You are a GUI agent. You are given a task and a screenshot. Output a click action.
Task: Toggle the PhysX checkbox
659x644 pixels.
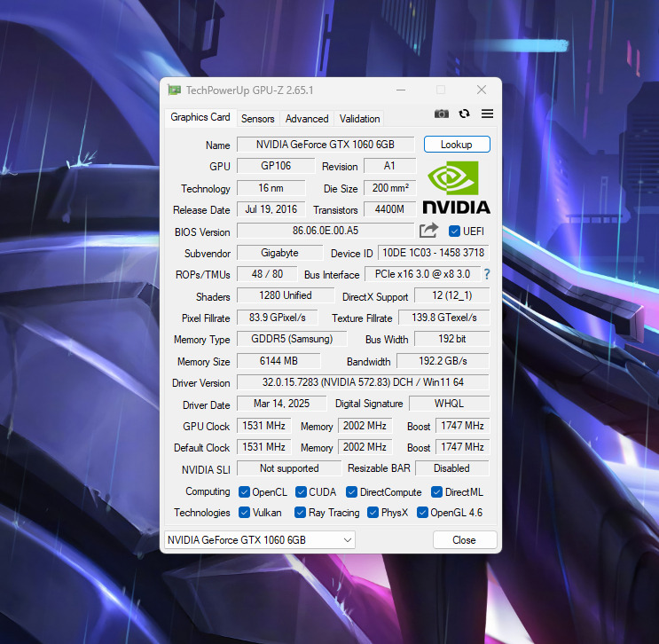point(373,513)
